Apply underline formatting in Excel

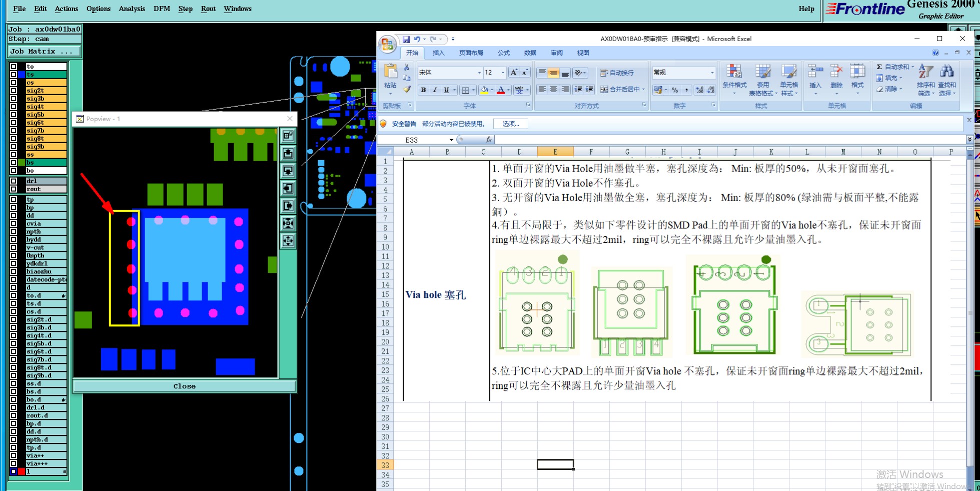click(x=446, y=90)
